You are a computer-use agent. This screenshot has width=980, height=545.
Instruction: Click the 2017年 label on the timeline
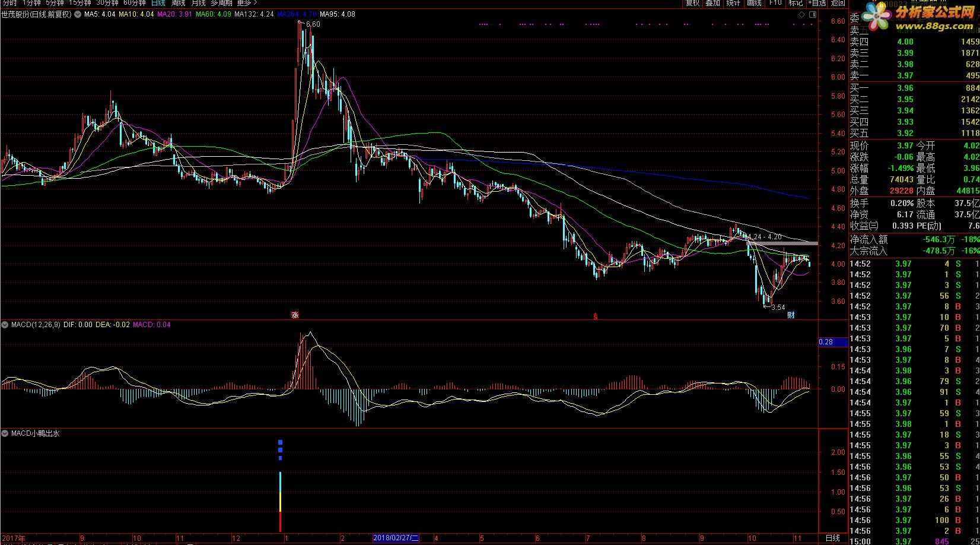point(13,538)
